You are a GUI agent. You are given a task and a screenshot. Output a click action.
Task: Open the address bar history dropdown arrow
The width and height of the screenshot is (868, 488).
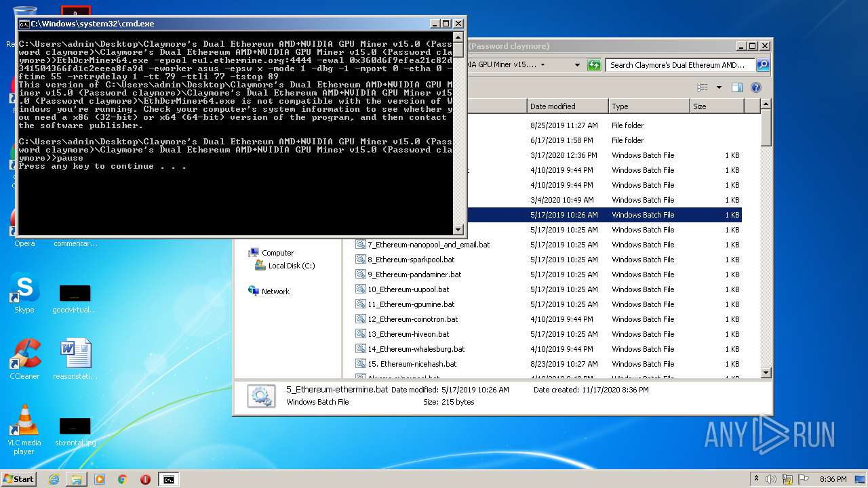(x=577, y=65)
